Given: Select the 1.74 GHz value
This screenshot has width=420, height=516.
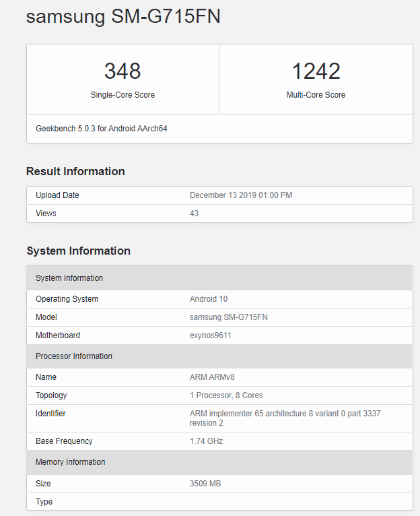Looking at the screenshot, I should [206, 441].
